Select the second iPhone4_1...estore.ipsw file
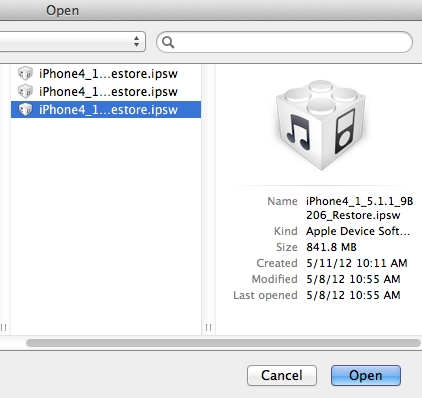Screen dimensions: 422x398 106,91
